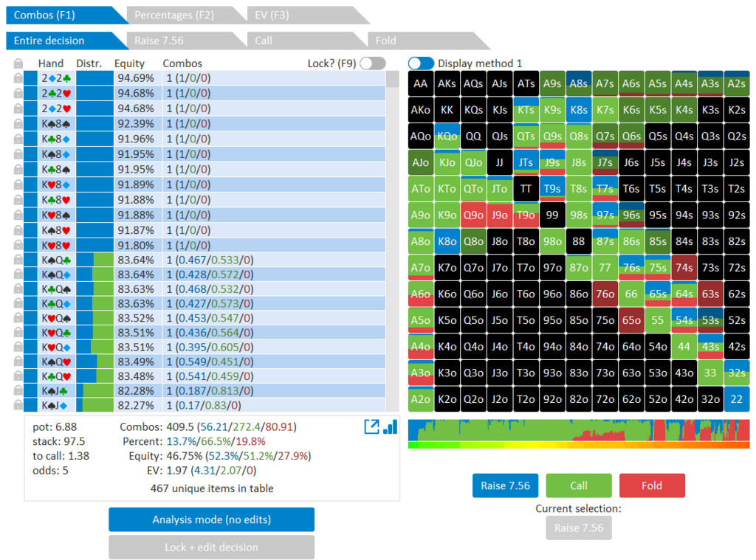This screenshot has width=756, height=560.
Task: Select the K8o cell in range grid
Action: (447, 241)
